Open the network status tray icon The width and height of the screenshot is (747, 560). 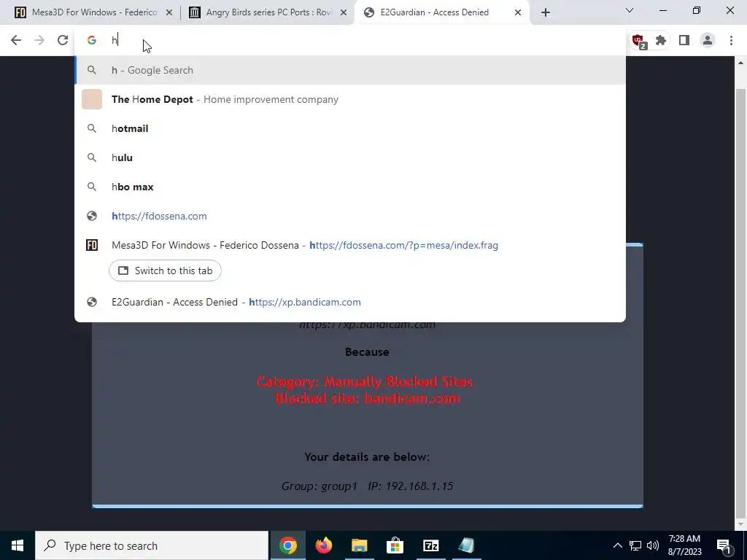[x=635, y=545]
